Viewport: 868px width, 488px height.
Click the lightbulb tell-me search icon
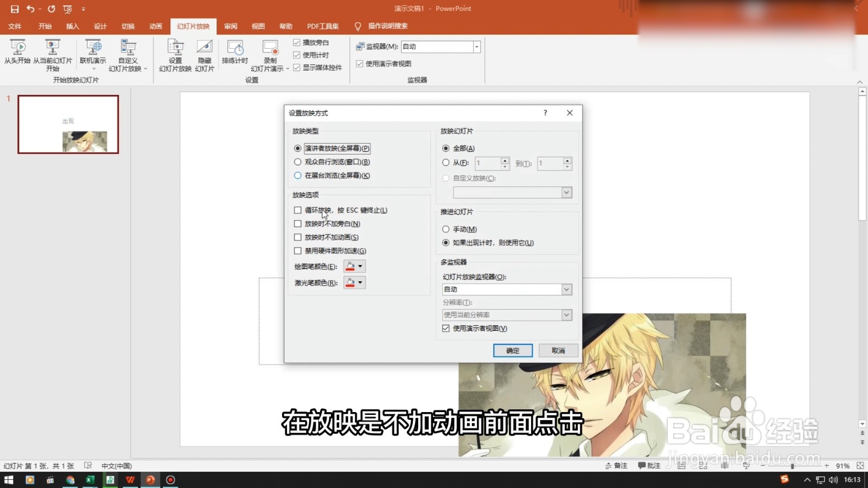[358, 26]
